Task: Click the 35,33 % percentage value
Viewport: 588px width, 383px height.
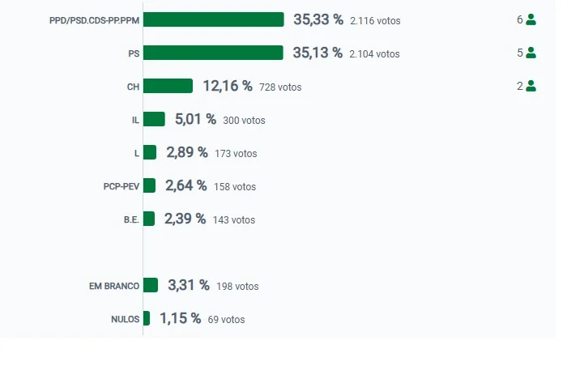Action: 318,19
